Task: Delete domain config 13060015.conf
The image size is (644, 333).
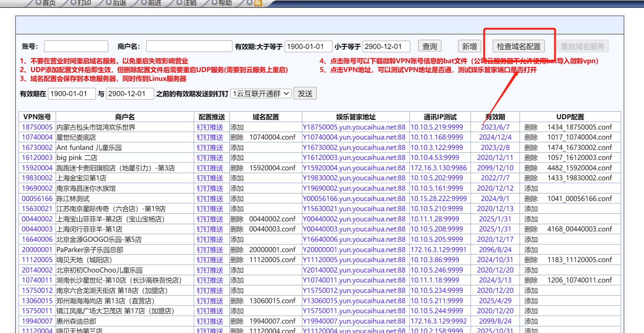Action: click(x=237, y=301)
